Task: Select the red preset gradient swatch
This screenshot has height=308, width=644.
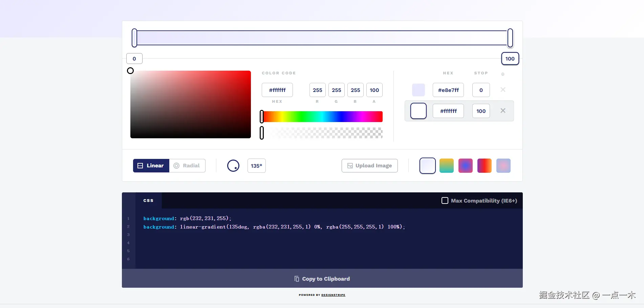Action: 484,166
